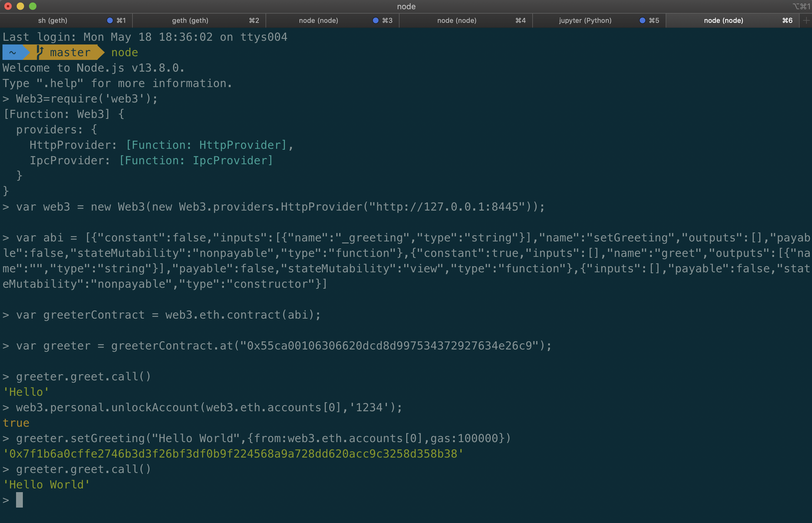The image size is (812, 523).
Task: Click the yellow minimize window button
Action: click(20, 6)
